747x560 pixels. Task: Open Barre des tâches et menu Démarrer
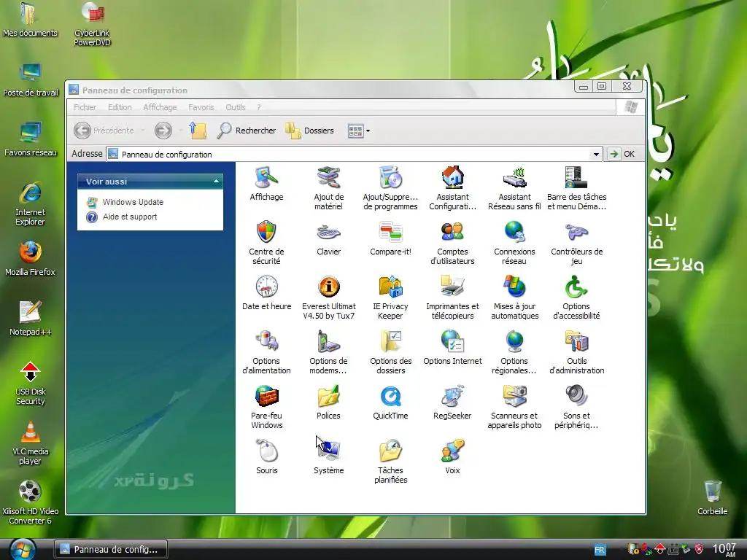coord(576,187)
